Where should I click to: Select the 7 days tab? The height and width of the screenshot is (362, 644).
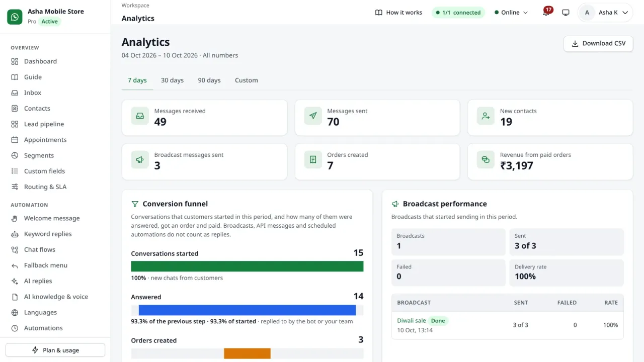pos(137,80)
